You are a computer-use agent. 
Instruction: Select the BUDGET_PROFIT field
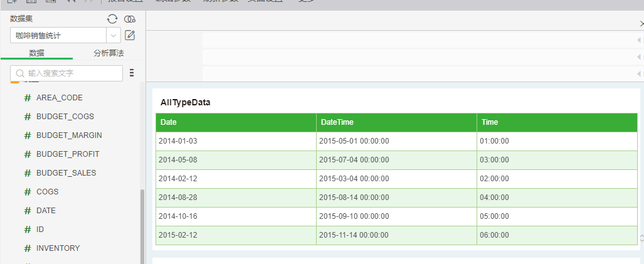tap(68, 154)
